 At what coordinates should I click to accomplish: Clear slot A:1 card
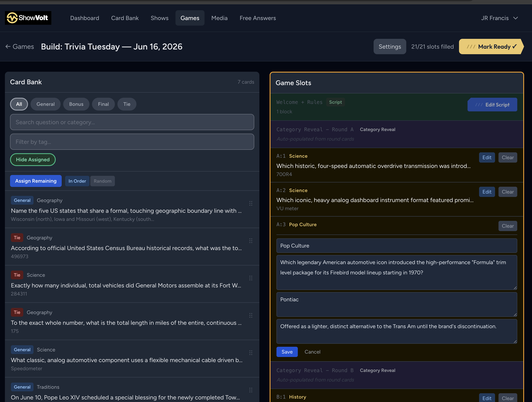point(507,157)
